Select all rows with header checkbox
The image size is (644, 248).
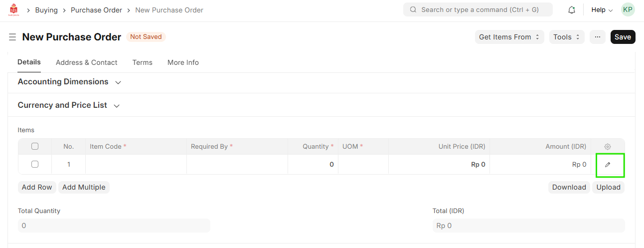coord(35,147)
